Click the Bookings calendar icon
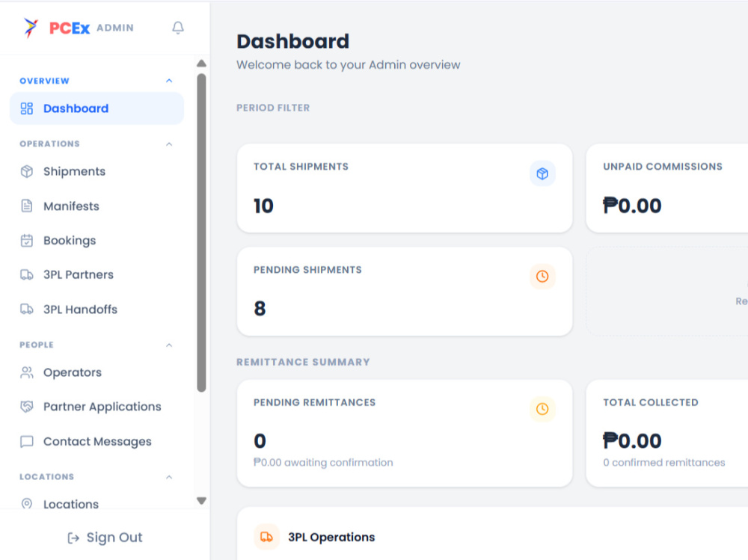This screenshot has width=748, height=560. point(27,241)
